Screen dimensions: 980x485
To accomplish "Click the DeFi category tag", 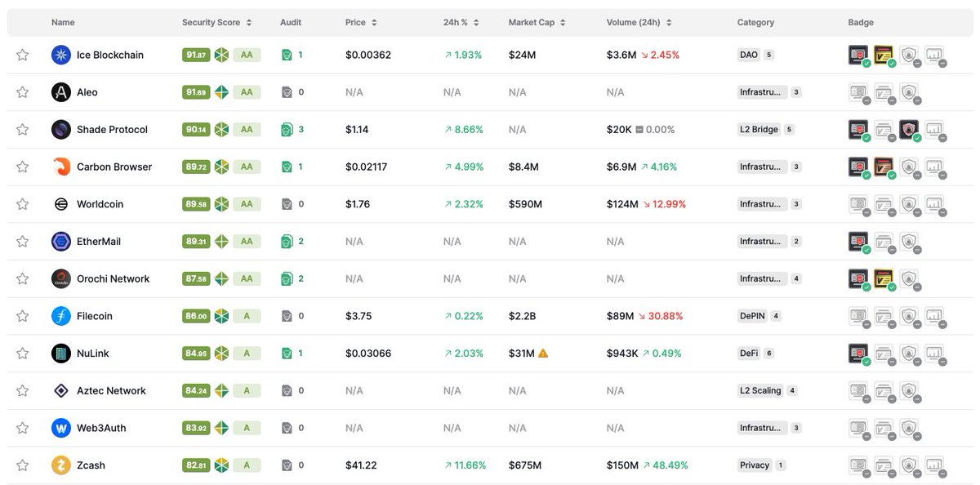I will click(x=750, y=354).
